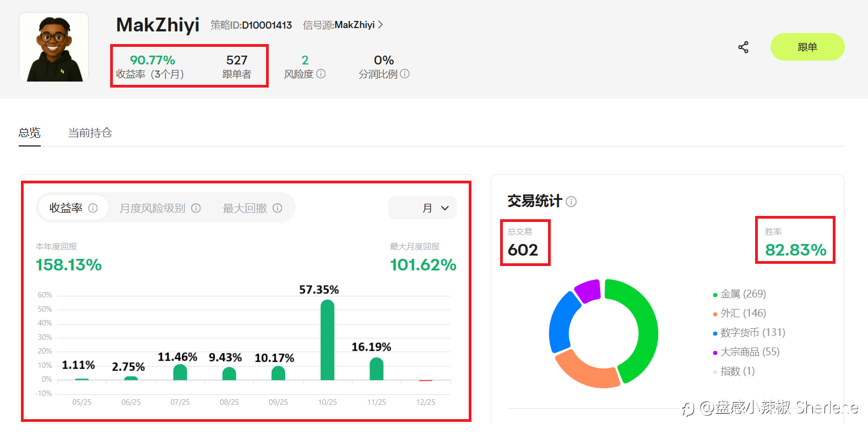Switch to the 总览 tab
Screen dimensions: 868x434
tap(30, 133)
